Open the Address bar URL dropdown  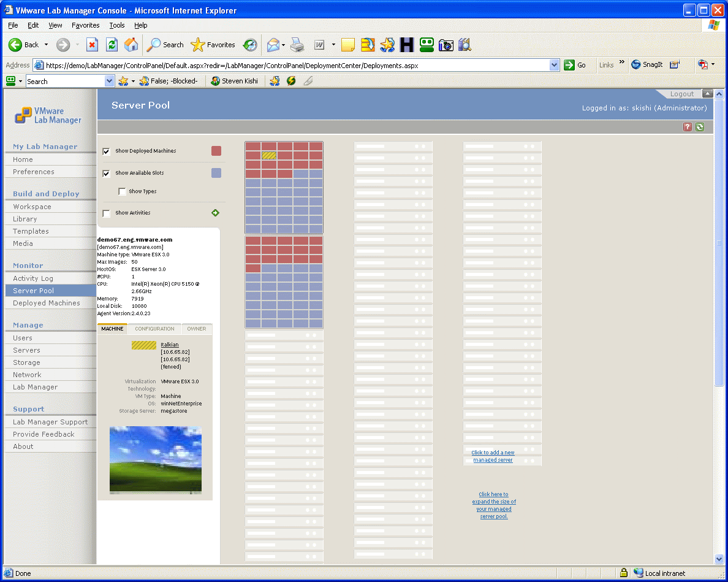pyautogui.click(x=554, y=65)
